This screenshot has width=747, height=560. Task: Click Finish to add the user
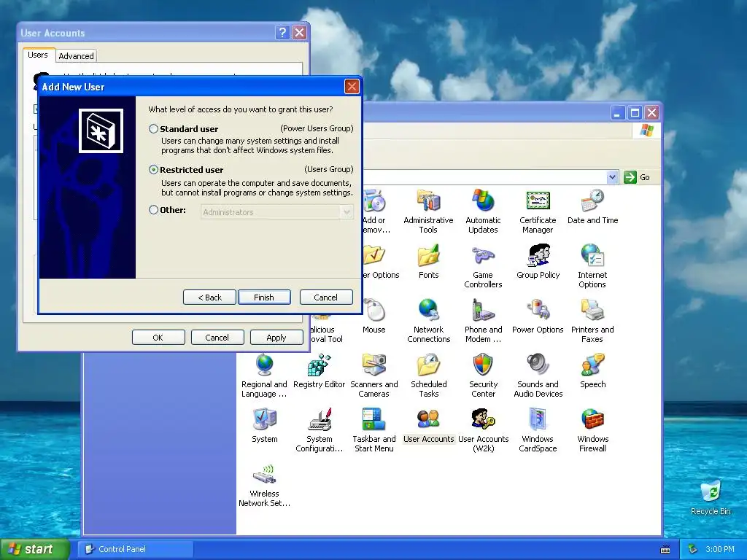coord(264,297)
